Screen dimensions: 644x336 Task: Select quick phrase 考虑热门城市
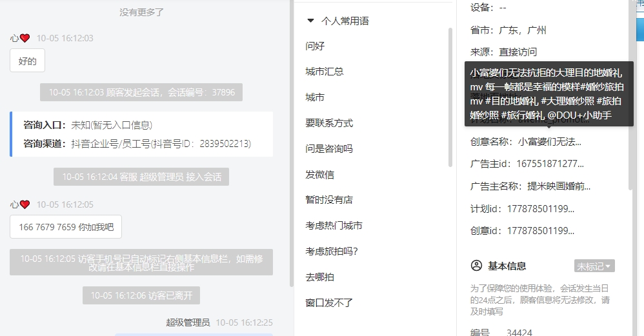[334, 226]
